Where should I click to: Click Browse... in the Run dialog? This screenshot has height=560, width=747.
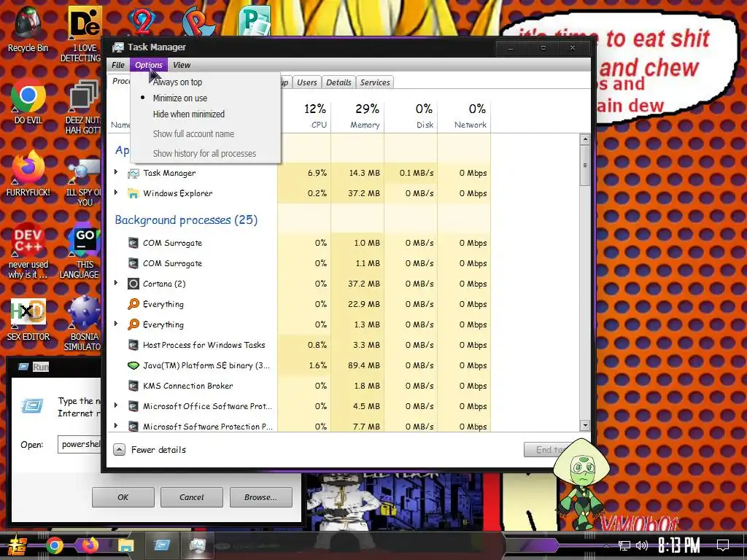[x=260, y=497]
